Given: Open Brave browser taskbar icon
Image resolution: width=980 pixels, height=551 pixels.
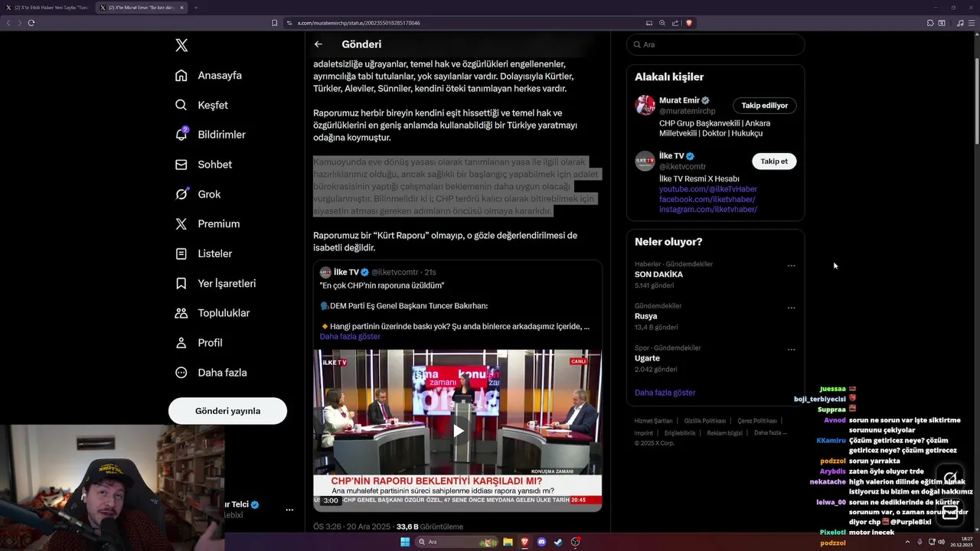Looking at the screenshot, I should [x=524, y=542].
